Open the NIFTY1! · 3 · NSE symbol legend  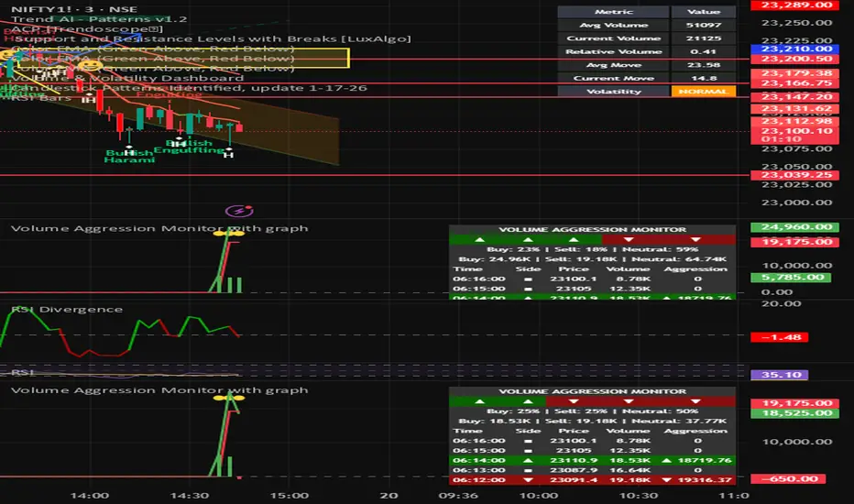[74, 9]
